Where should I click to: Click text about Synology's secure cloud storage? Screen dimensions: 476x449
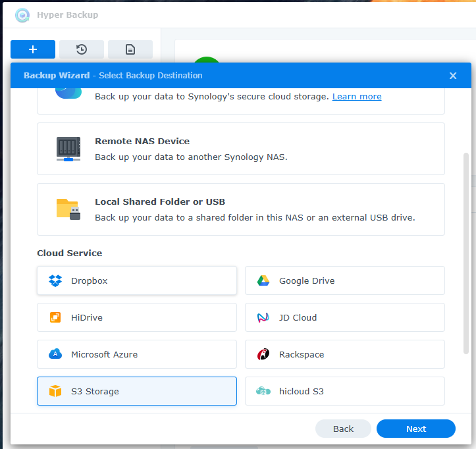[212, 97]
